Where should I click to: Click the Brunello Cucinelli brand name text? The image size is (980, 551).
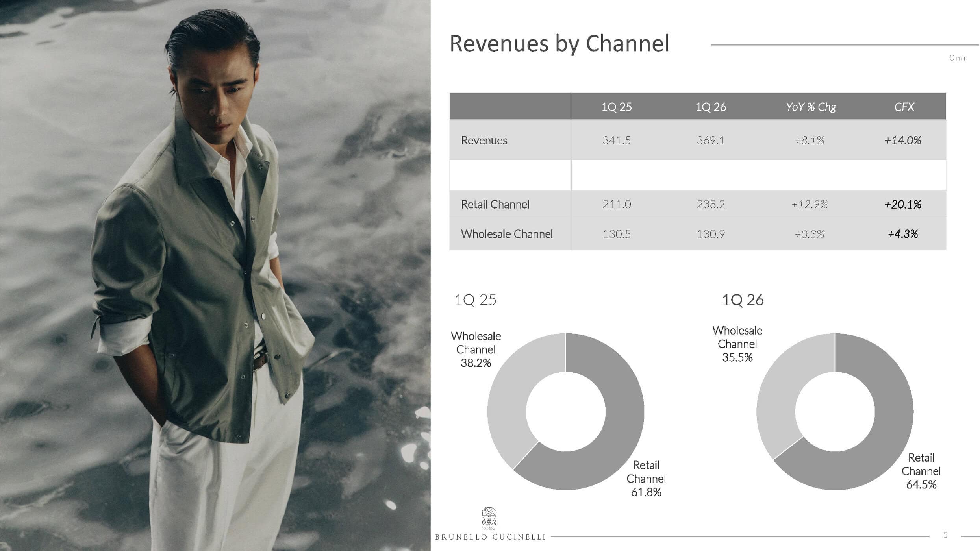point(490,537)
